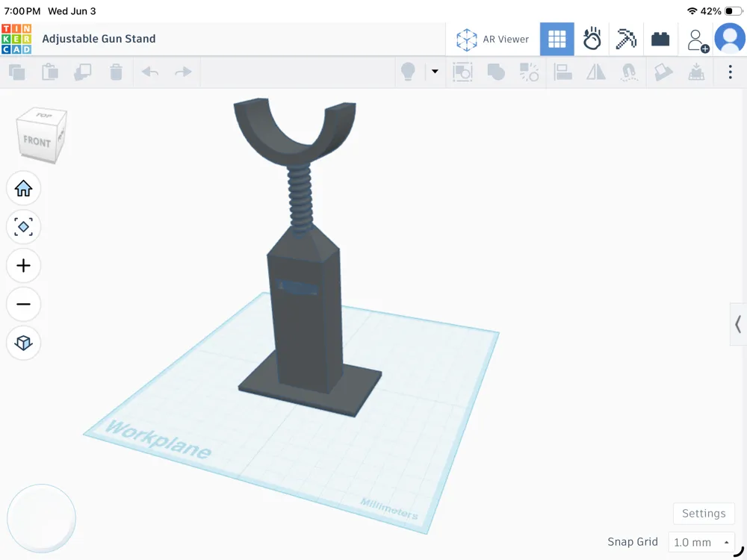Open the AR Viewer
The height and width of the screenshot is (560, 747).
coord(492,39)
